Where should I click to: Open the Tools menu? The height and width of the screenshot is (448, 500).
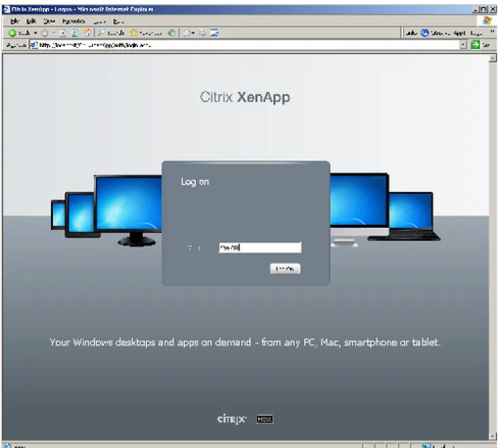(99, 21)
